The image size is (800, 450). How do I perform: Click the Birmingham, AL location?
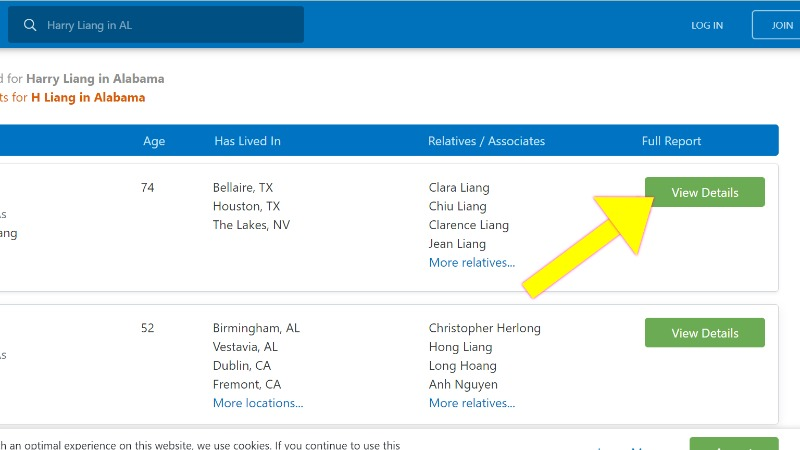256,328
